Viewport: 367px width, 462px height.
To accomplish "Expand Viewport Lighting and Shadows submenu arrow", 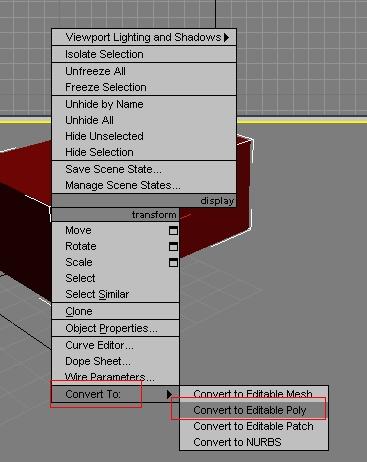I will [x=226, y=37].
